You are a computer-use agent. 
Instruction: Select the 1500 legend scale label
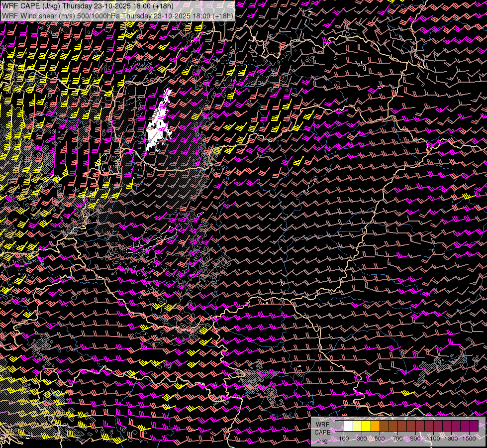pyautogui.click(x=469, y=439)
